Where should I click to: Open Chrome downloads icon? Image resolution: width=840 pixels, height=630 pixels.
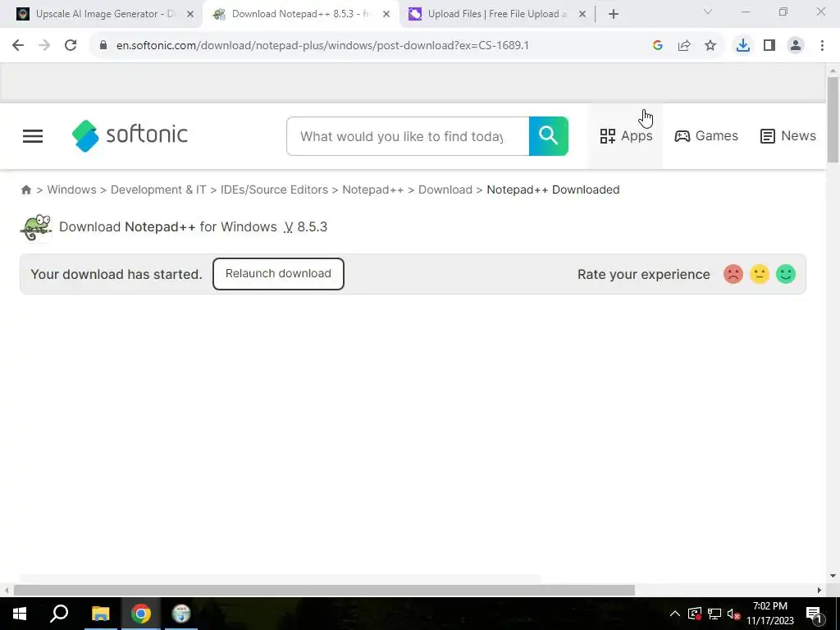742,46
